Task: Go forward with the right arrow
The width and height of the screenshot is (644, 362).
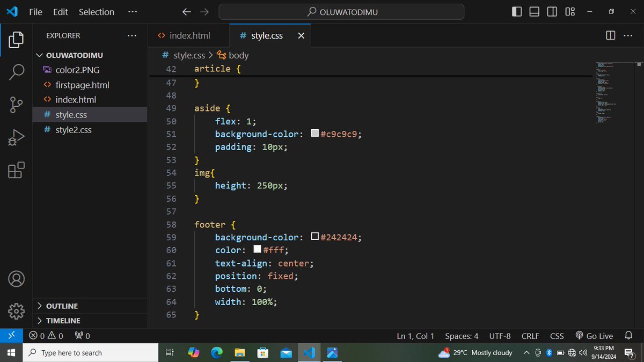Action: 204,12
